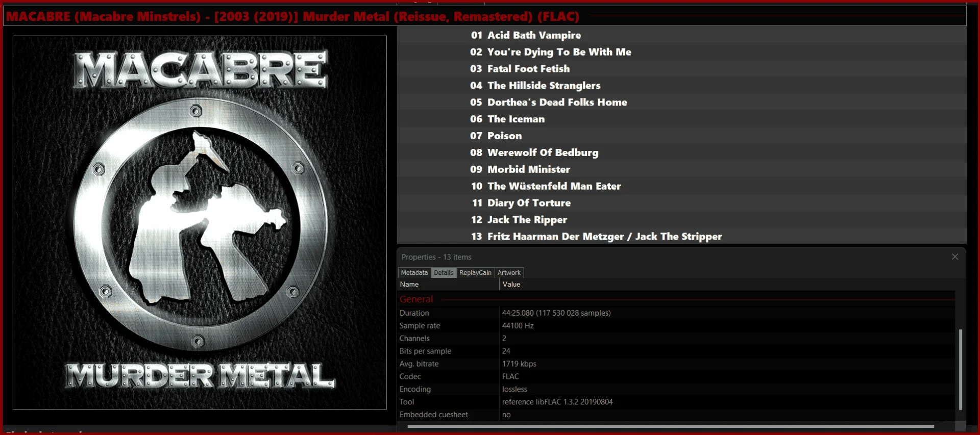
Task: Select track 09 Morbid Minister
Action: click(x=681, y=169)
